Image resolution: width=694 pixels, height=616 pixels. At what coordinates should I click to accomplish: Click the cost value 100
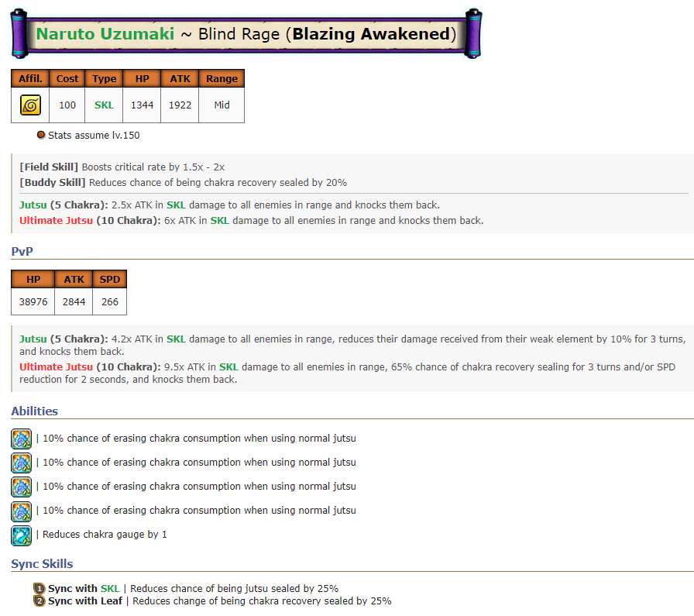[x=67, y=105]
